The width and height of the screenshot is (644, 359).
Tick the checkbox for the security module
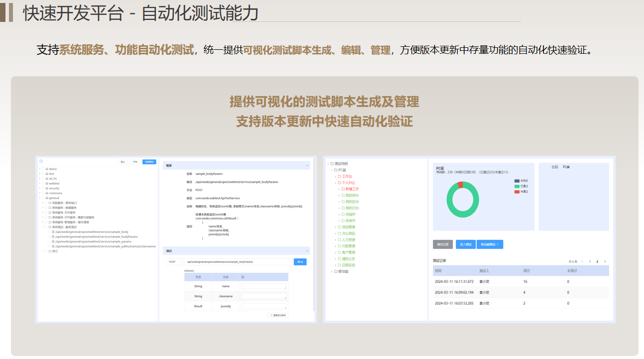43,188
